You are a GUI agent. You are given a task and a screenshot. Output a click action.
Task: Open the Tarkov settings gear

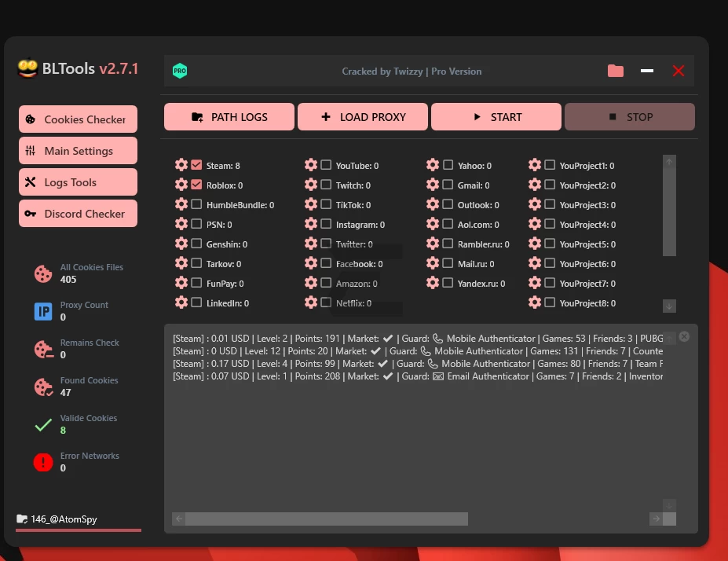181,263
